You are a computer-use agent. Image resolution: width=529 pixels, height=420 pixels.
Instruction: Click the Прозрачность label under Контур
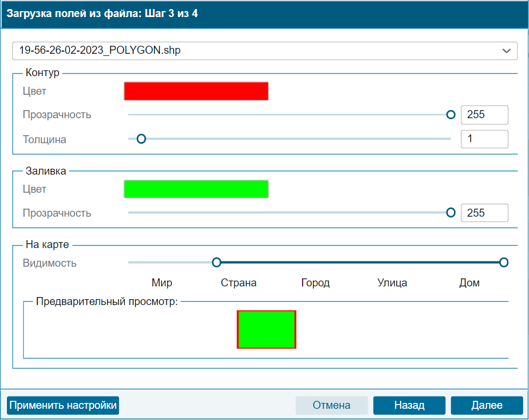point(57,114)
